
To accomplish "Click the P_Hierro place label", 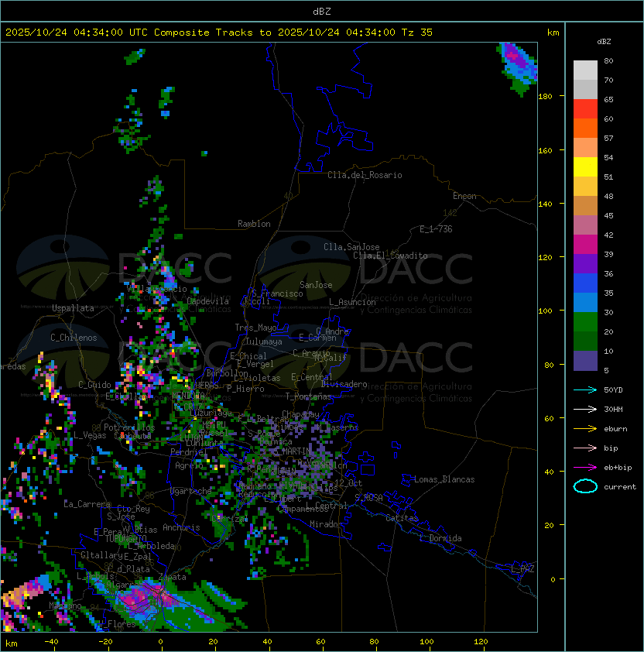I will click(245, 389).
